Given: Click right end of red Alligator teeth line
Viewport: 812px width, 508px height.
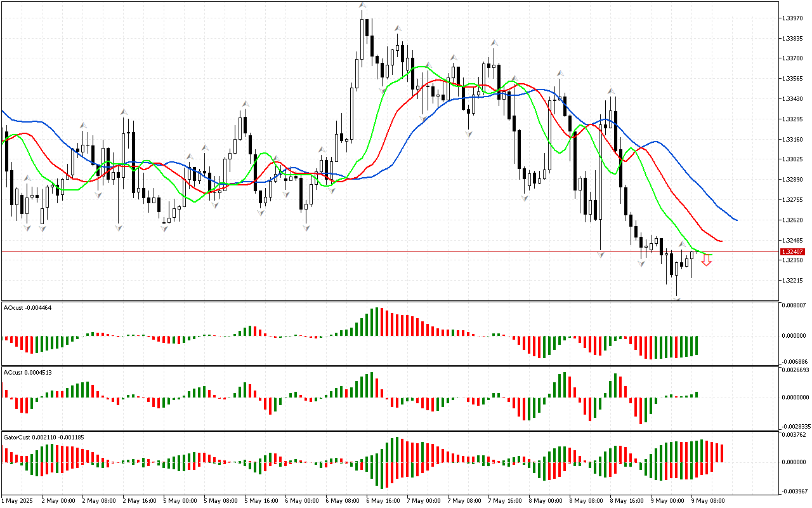Looking at the screenshot, I should pos(722,241).
